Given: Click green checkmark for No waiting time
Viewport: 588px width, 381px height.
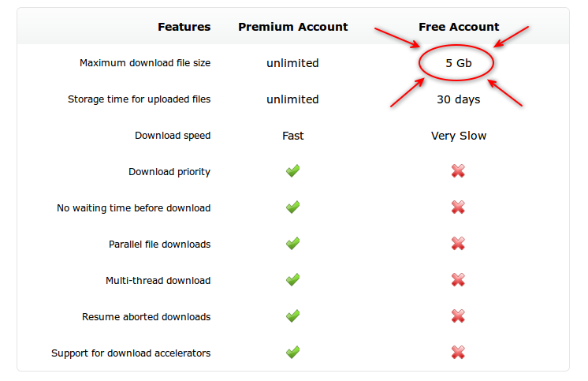Looking at the screenshot, I should click(293, 207).
